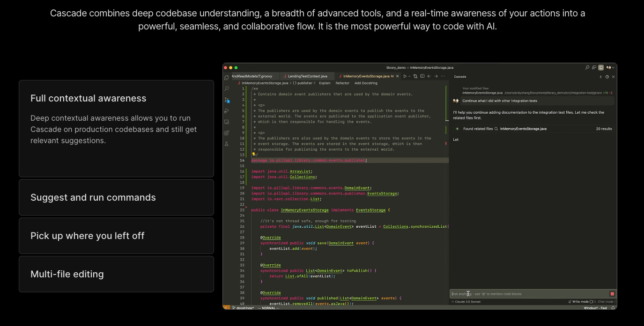Click the "-- NORMAL --" vim mode status
Screen dimensions: 644x326
click(x=268, y=308)
